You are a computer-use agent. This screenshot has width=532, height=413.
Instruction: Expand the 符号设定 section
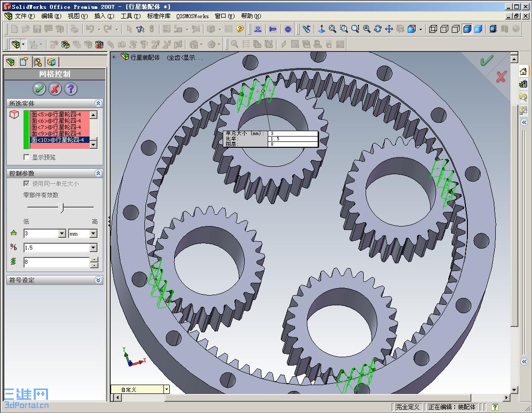click(x=98, y=280)
